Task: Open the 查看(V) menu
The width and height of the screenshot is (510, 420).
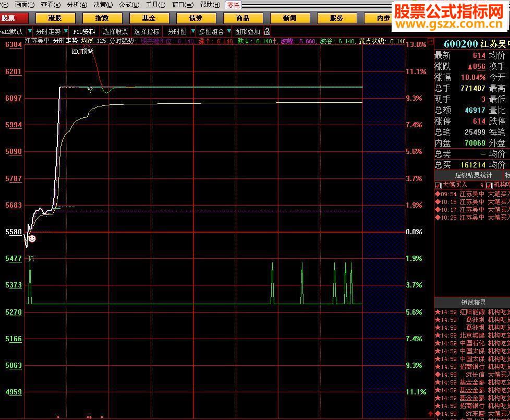Action: point(51,5)
